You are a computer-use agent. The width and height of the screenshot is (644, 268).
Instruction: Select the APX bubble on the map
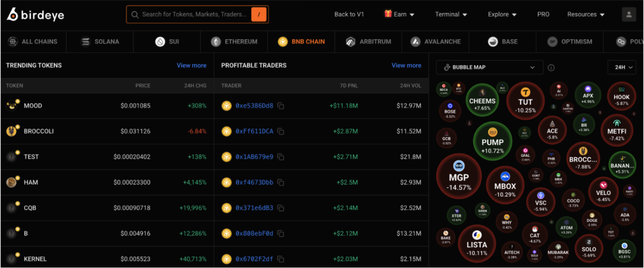pos(588,96)
